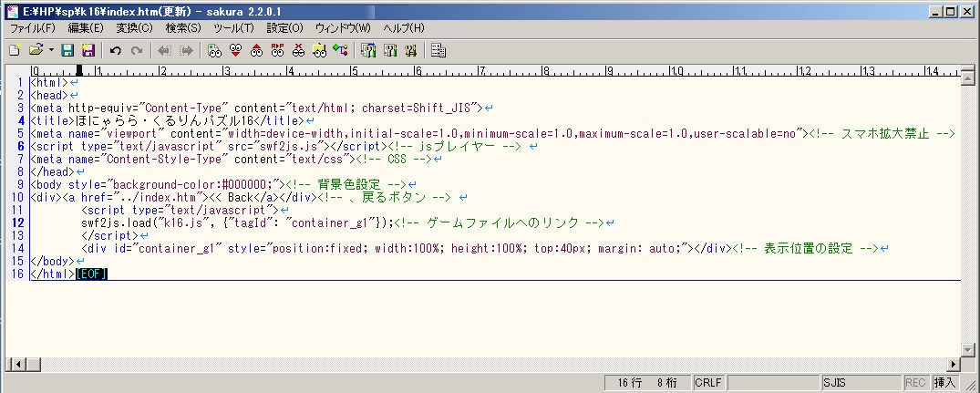Click 'background-color:#000000;' text
Screen dimensions: 980x393
[194, 184]
